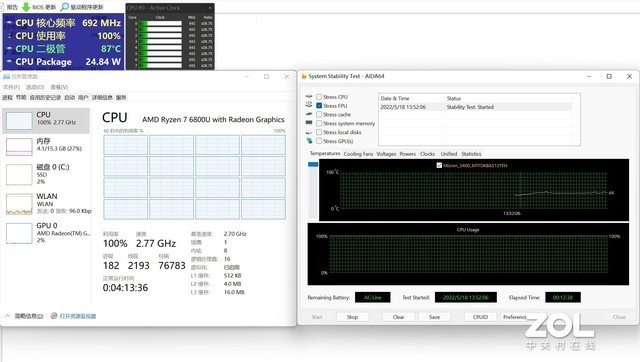
Task: Open the 查看(V) menu in Task Manager
Action: [x=59, y=87]
